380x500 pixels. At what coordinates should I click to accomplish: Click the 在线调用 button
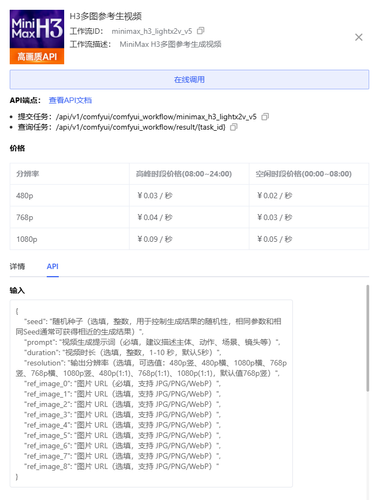tap(189, 79)
